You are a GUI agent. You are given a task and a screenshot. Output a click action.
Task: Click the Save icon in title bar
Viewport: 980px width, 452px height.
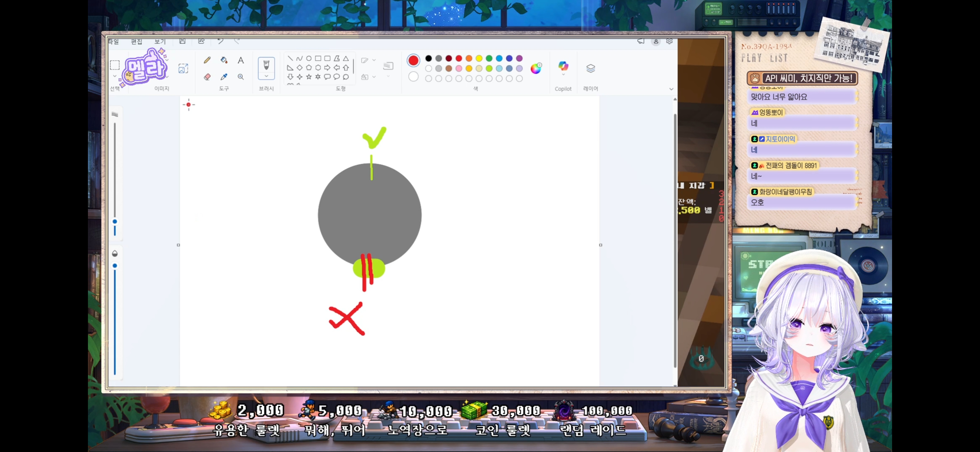tap(182, 41)
